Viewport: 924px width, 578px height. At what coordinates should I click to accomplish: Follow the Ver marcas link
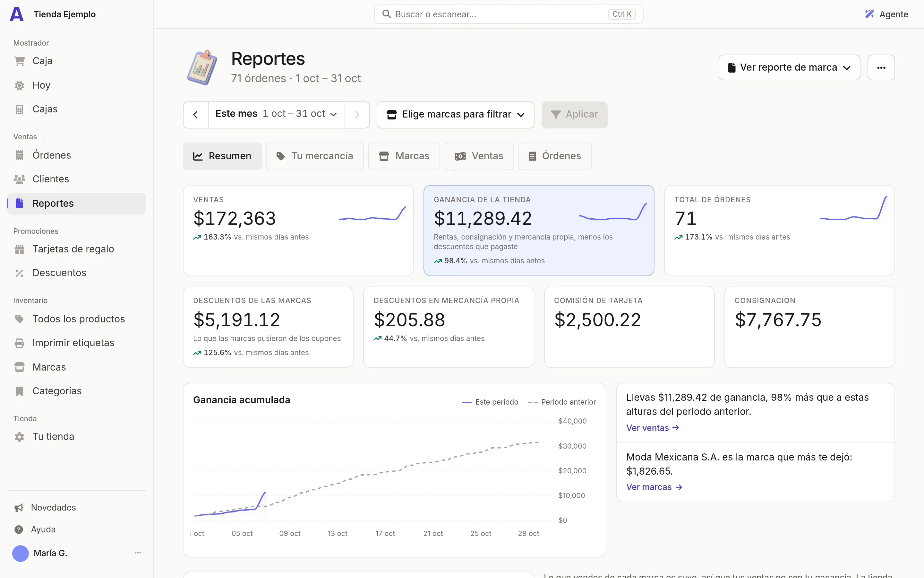pyautogui.click(x=654, y=487)
